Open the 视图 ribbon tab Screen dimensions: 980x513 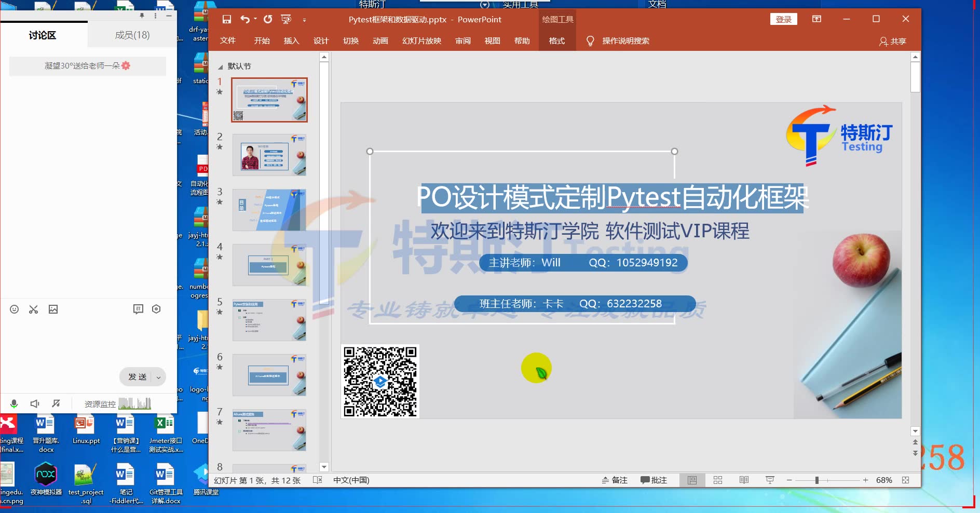tap(493, 40)
